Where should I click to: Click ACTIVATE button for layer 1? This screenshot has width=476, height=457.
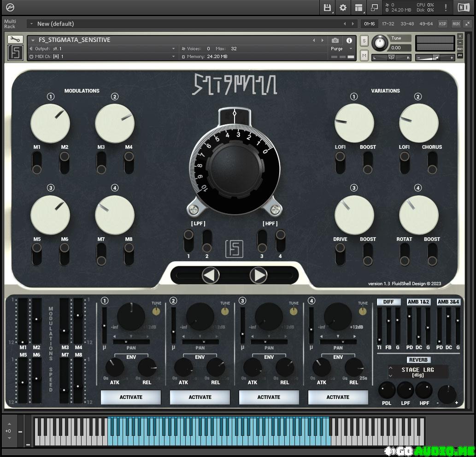point(131,397)
